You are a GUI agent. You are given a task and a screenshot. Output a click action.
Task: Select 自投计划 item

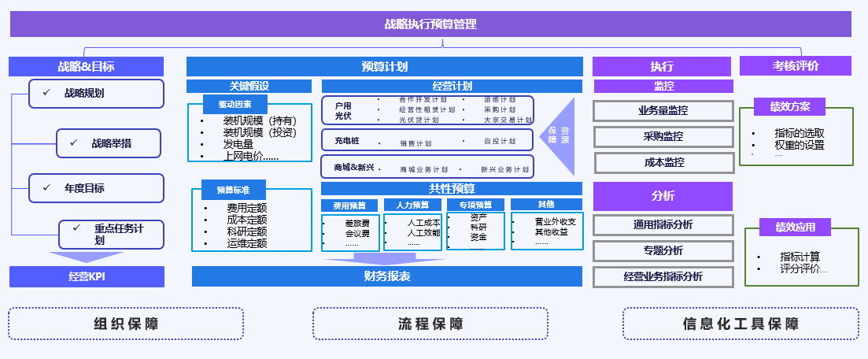click(x=500, y=141)
